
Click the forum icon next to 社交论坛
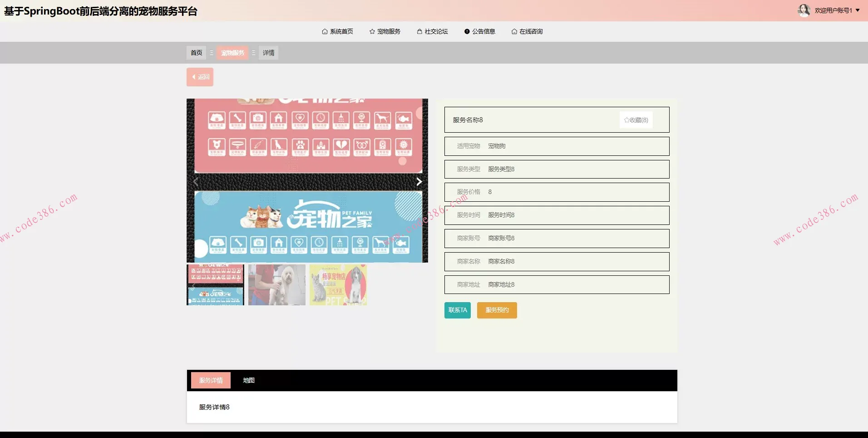click(x=419, y=31)
